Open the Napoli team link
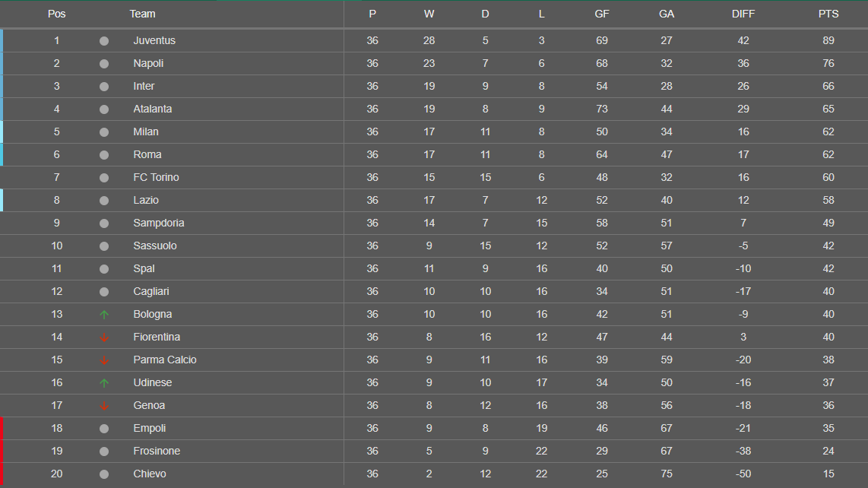 148,63
